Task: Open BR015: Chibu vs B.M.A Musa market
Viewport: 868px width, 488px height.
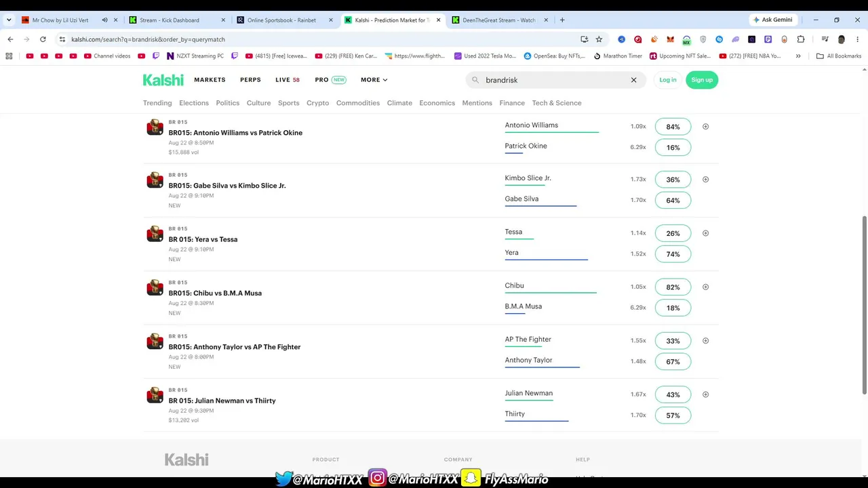Action: 215,293
